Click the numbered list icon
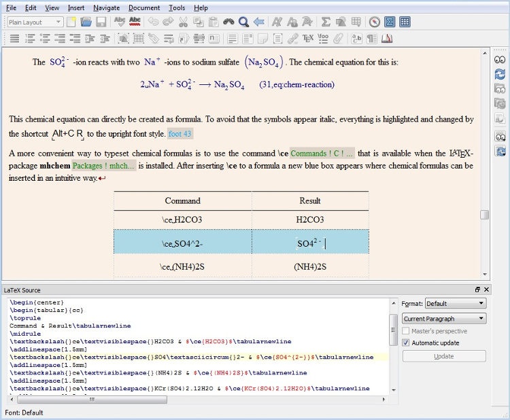Image resolution: width=510 pixels, height=420 pixels. [x=29, y=39]
